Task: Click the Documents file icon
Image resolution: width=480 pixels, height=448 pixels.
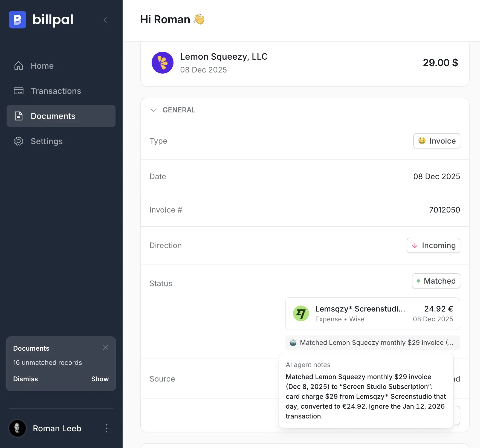Action: click(19, 116)
